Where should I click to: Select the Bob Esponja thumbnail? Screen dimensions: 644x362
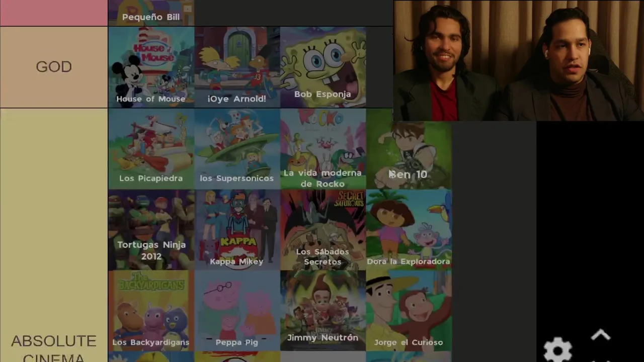point(323,67)
